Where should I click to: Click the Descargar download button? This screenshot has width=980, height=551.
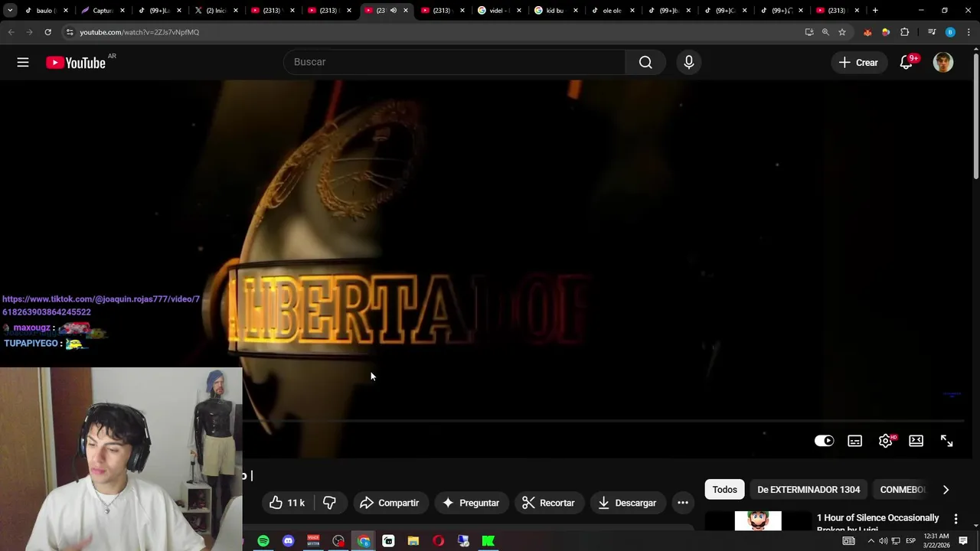pos(627,503)
